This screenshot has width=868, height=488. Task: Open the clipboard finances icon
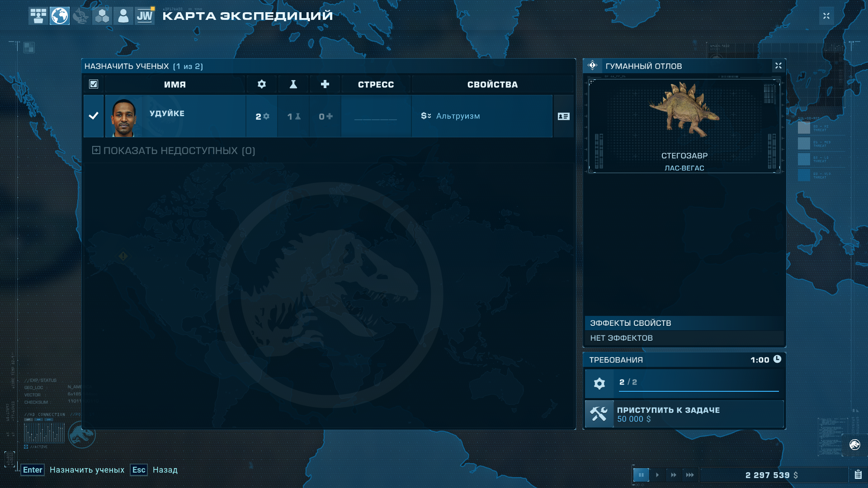(858, 475)
